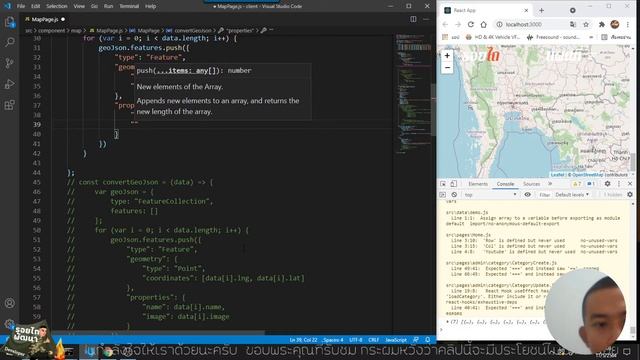The image size is (640, 360).
Task: Open the Chrome profile avatar
Action: [615, 24]
